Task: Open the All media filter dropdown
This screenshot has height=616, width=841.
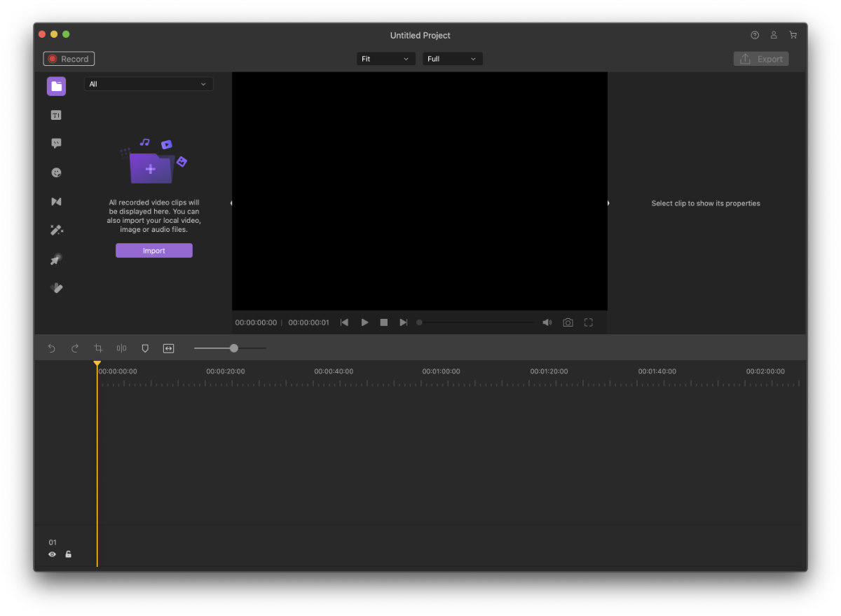Action: (x=149, y=84)
